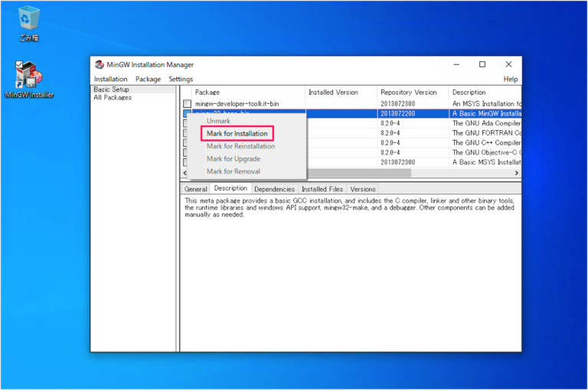This screenshot has width=588, height=390.
Task: Click the GNU Objective-C description
Action: click(486, 152)
